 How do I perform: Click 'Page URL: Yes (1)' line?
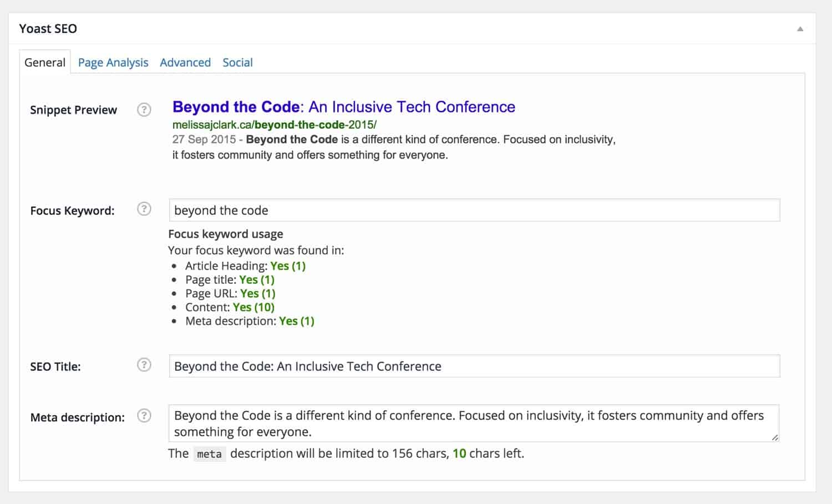coord(230,293)
